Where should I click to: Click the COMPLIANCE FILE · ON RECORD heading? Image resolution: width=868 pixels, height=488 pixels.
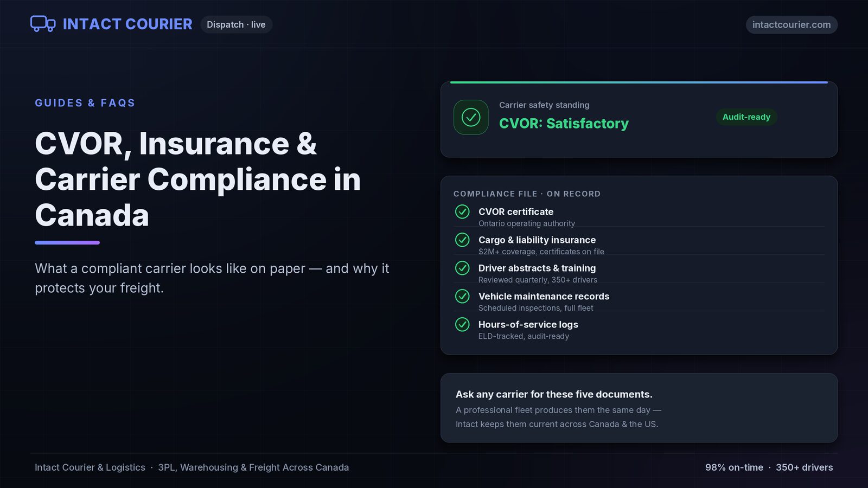coord(527,194)
